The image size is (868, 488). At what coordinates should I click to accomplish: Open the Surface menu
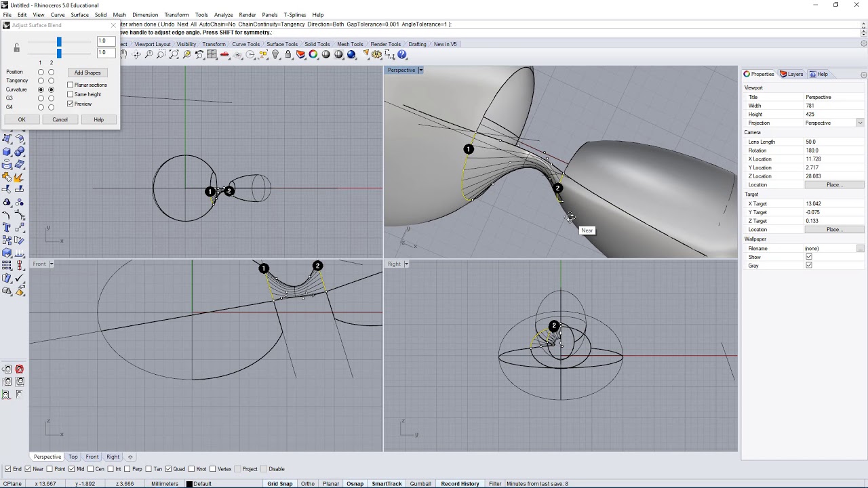click(x=79, y=14)
